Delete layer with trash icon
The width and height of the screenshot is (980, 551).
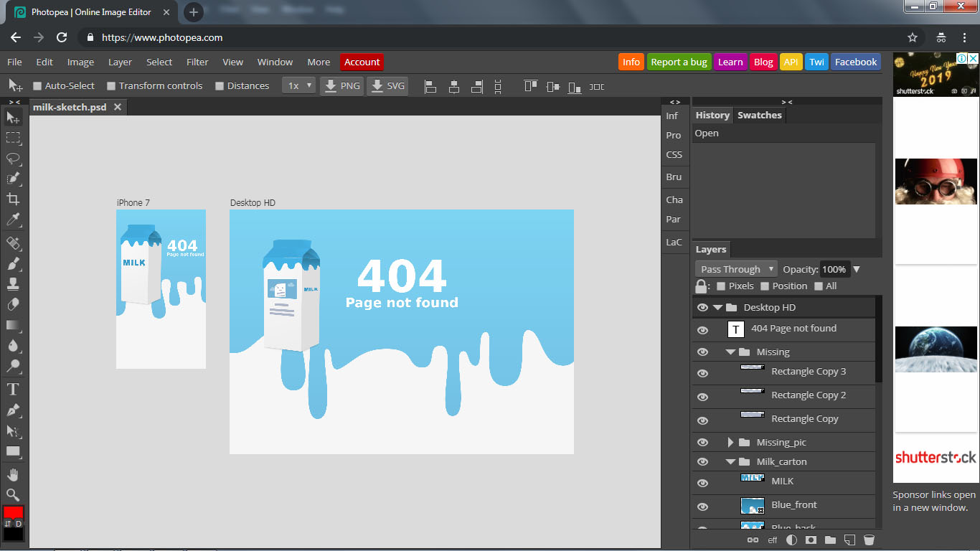click(869, 540)
